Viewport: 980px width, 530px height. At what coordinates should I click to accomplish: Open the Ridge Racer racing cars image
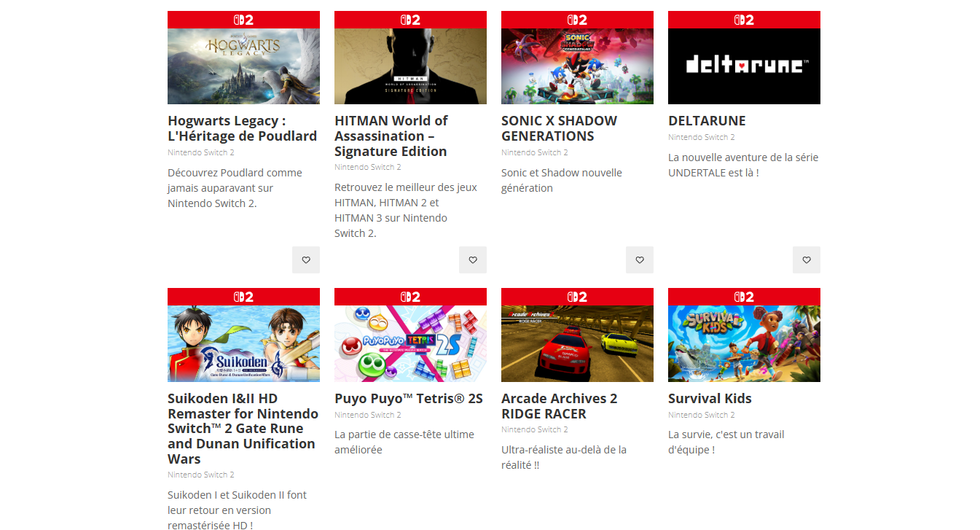coord(577,343)
